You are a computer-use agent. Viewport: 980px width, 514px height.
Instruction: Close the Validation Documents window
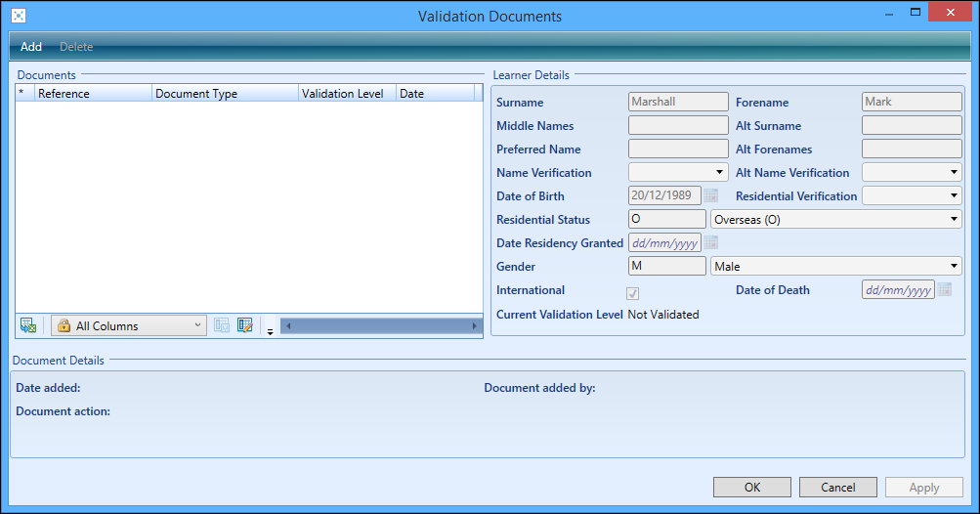coord(950,13)
